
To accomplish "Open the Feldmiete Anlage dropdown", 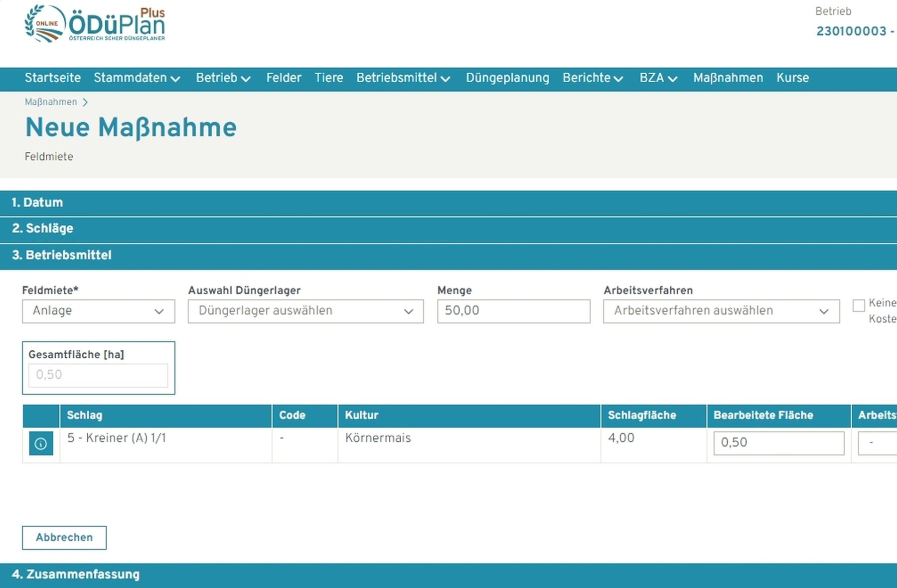I will [98, 311].
